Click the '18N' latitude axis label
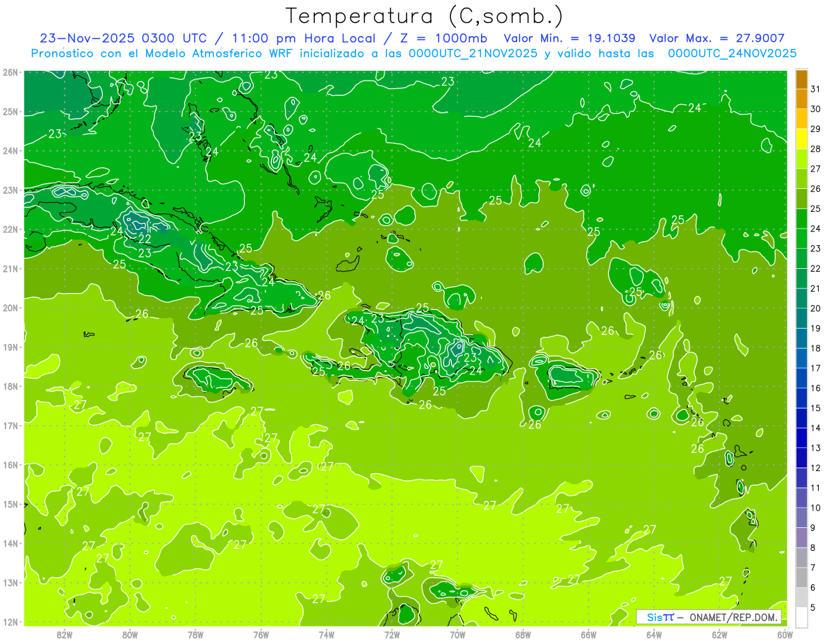 tap(10, 386)
